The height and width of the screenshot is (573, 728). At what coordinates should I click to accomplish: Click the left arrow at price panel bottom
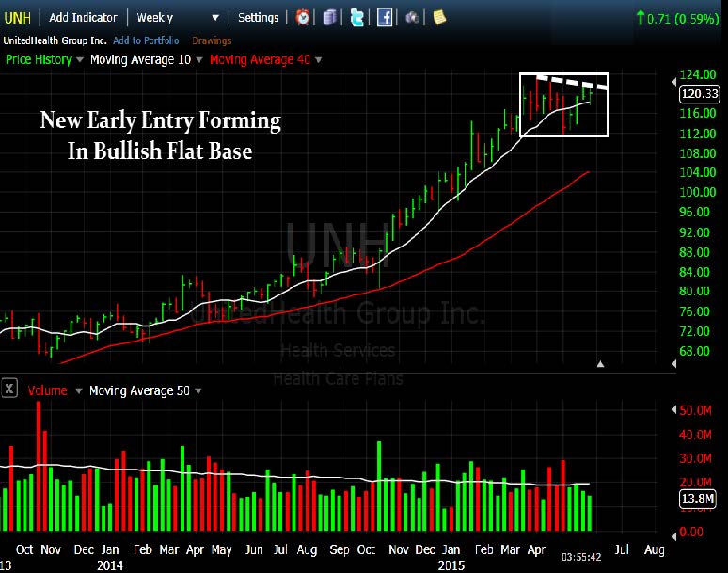pyautogui.click(x=673, y=363)
